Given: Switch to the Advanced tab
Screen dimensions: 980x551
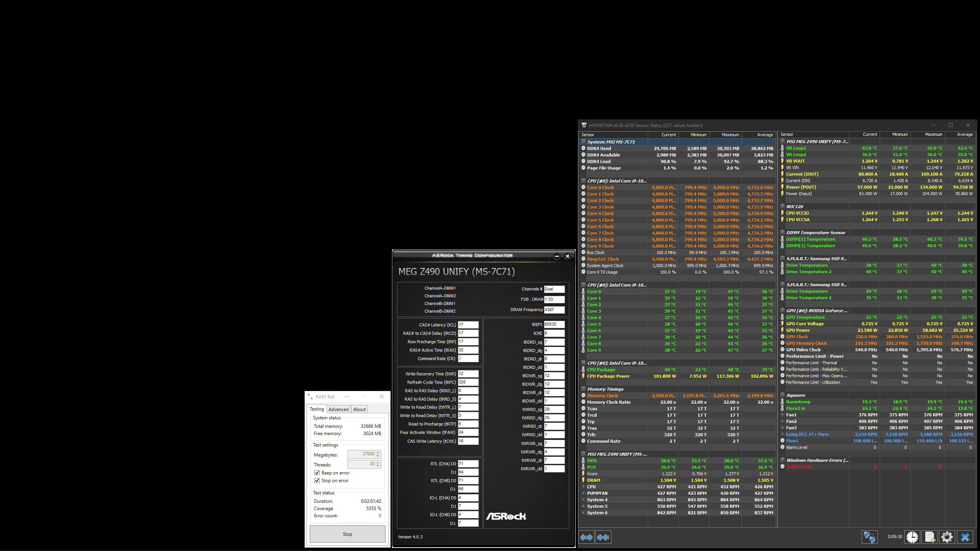Looking at the screenshot, I should 338,409.
